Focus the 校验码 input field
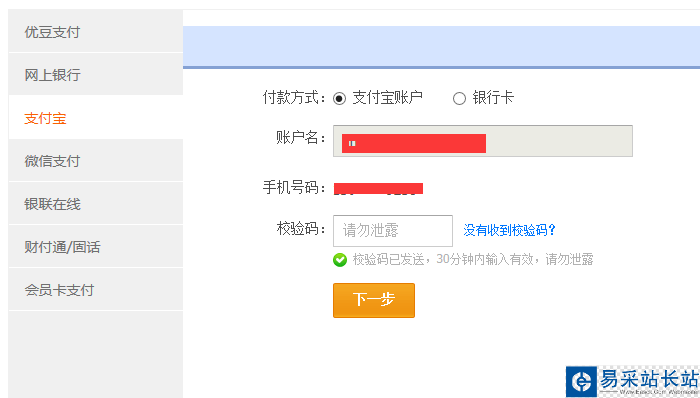This screenshot has width=700, height=398. tap(393, 231)
